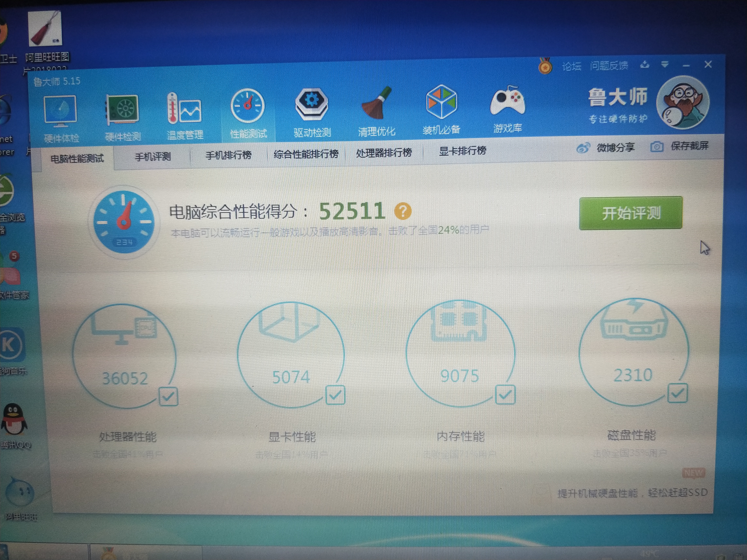This screenshot has height=560, width=747.
Task: Open the 论坛 forum link
Action: [x=571, y=66]
